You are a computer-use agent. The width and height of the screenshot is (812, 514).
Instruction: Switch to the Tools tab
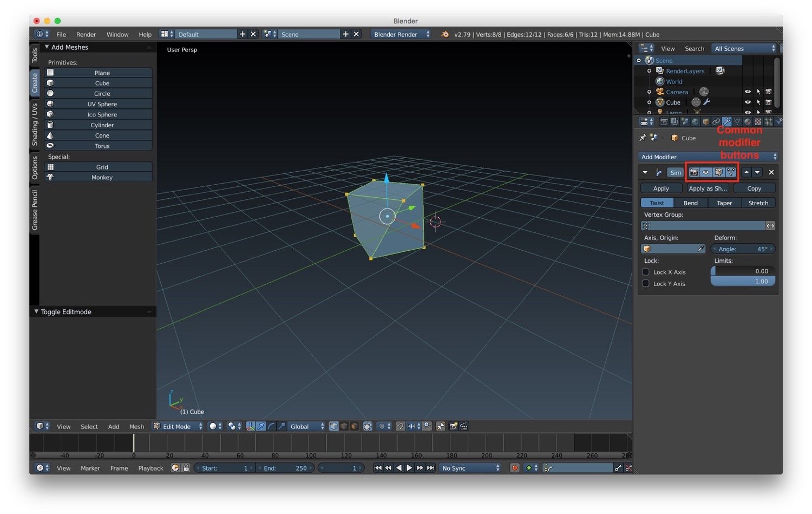click(35, 55)
